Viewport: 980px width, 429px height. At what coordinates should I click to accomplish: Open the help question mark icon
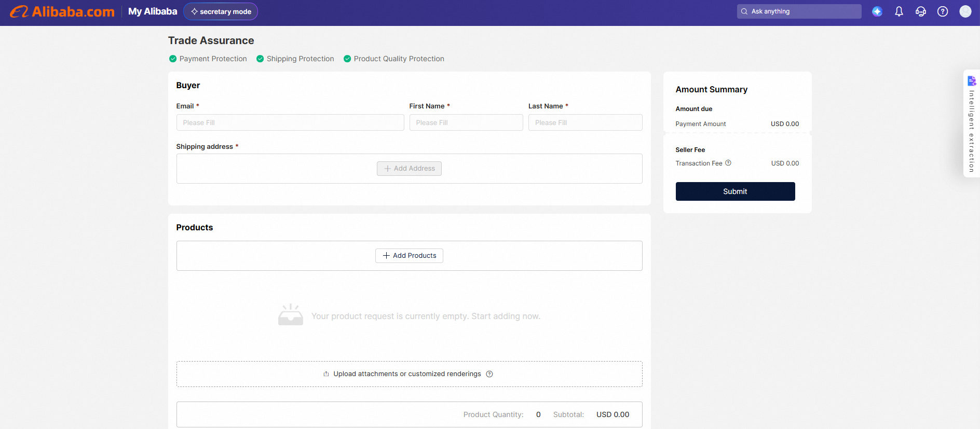click(x=943, y=11)
